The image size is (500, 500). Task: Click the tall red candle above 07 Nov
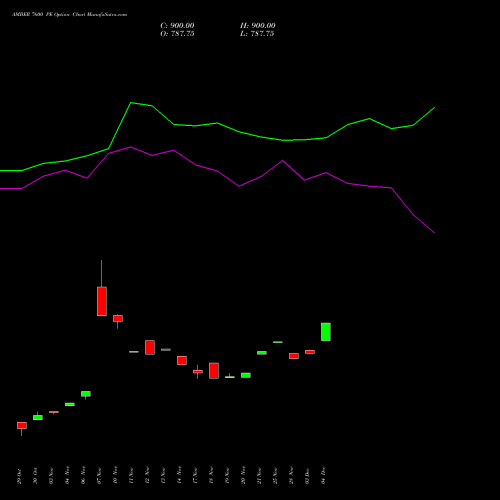pyautogui.click(x=102, y=301)
